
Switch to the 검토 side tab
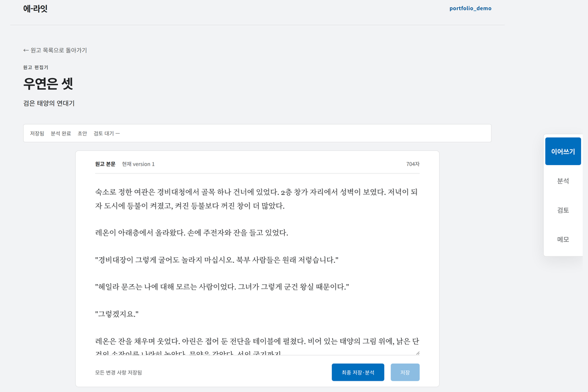(563, 210)
